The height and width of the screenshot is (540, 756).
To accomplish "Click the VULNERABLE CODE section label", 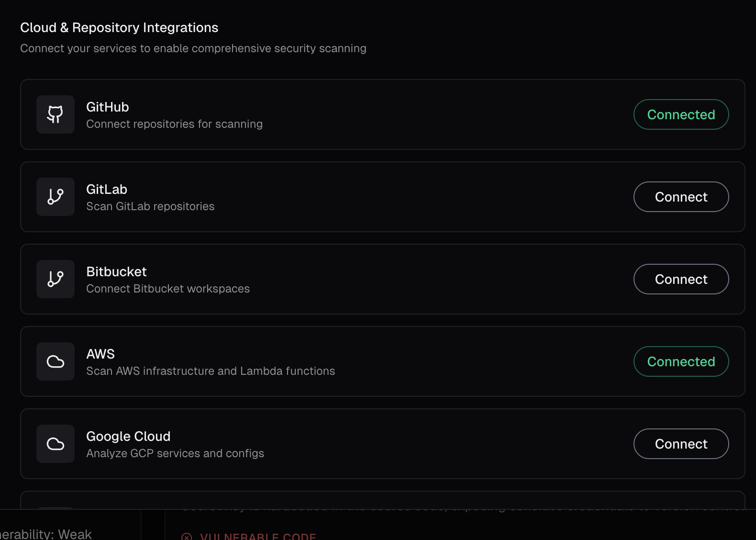I will [x=258, y=537].
